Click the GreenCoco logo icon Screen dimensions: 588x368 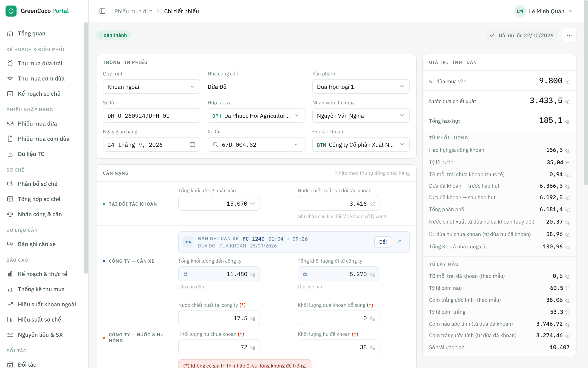click(x=11, y=11)
